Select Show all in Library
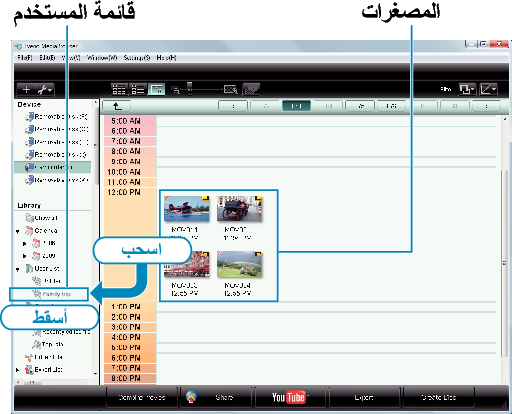 coord(42,218)
